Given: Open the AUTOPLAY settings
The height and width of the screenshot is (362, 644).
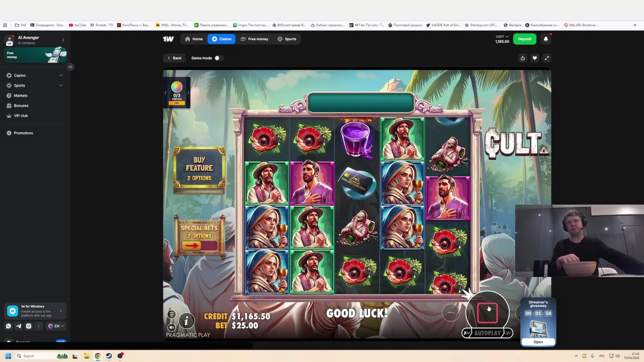Looking at the screenshot, I should pos(487,333).
